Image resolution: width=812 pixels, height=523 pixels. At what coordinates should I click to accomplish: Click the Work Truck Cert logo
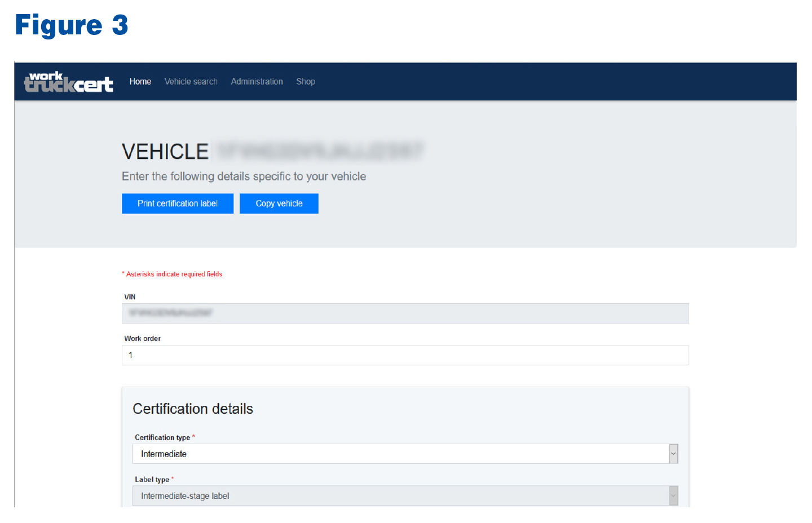68,82
